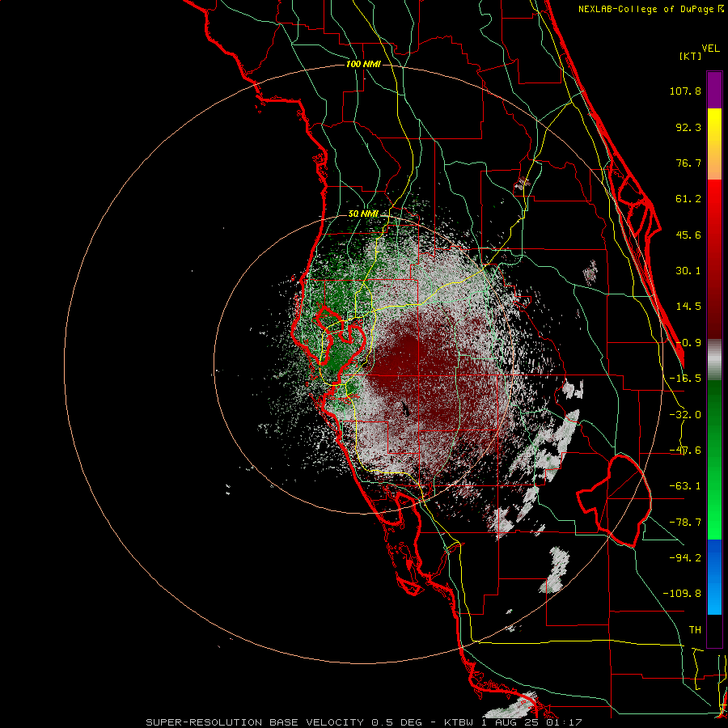Click the 100 NMI range ring label
Viewport: 728px width, 728px height.
[x=363, y=64]
